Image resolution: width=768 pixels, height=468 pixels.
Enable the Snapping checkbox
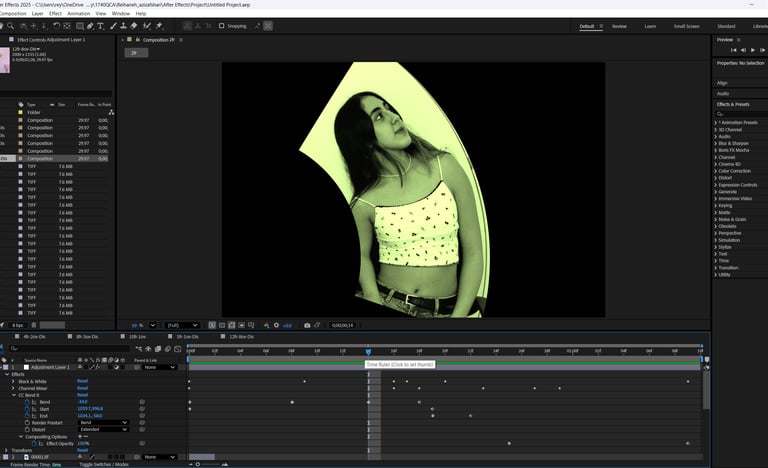(x=222, y=26)
